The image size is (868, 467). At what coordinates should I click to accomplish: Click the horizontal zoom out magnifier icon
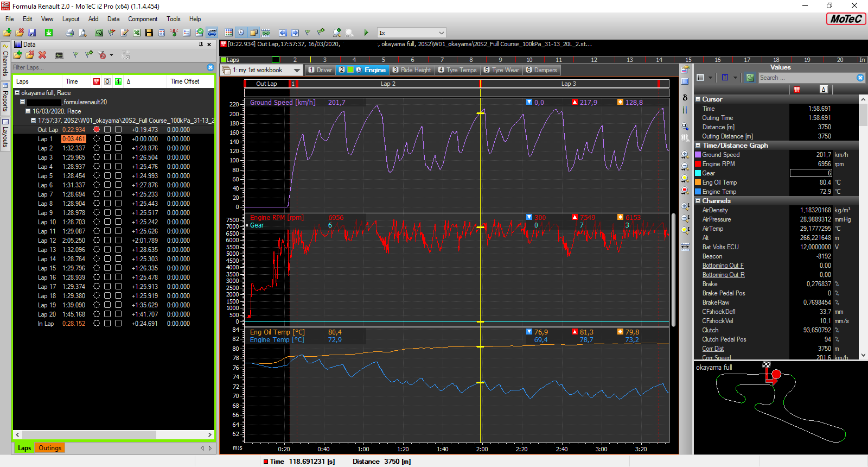(685, 167)
